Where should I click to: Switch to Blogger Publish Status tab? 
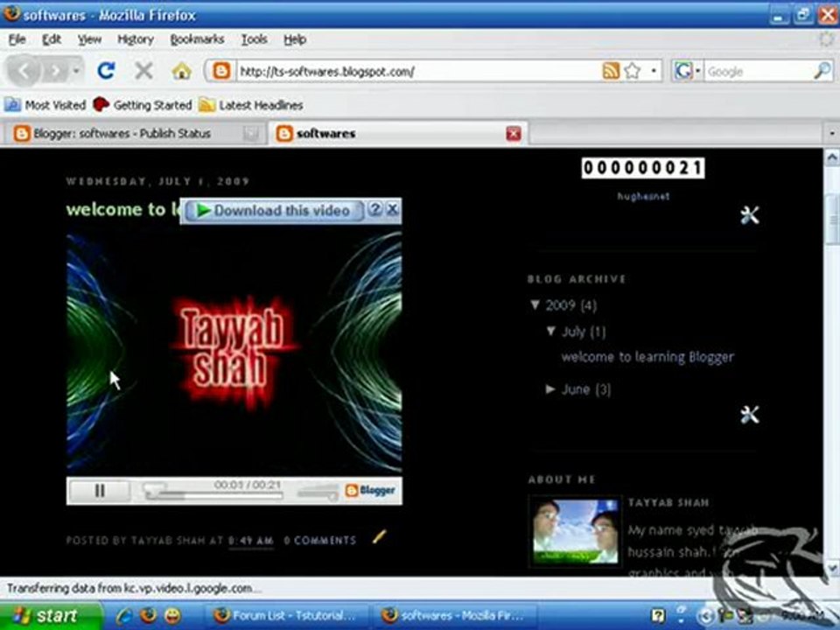pyautogui.click(x=134, y=133)
